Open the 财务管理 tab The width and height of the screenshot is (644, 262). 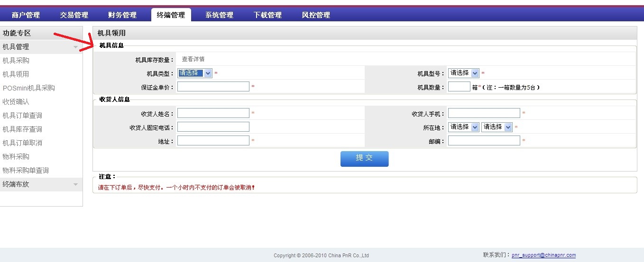[x=122, y=15]
